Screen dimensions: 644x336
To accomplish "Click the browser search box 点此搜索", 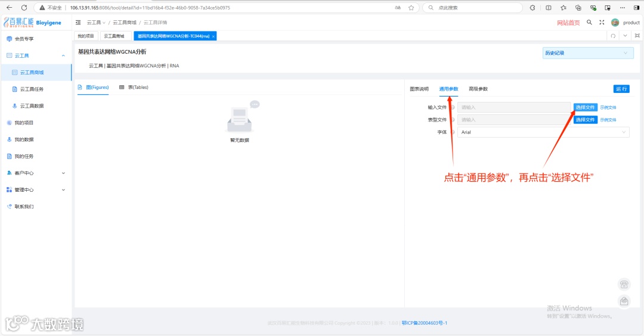I will [472, 7].
